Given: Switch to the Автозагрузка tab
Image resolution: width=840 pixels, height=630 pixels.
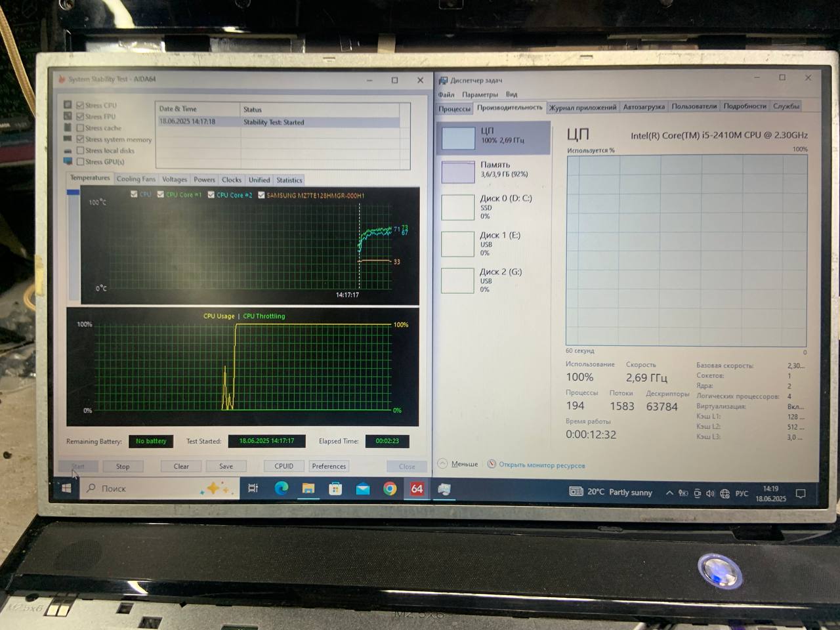Looking at the screenshot, I should 643,107.
